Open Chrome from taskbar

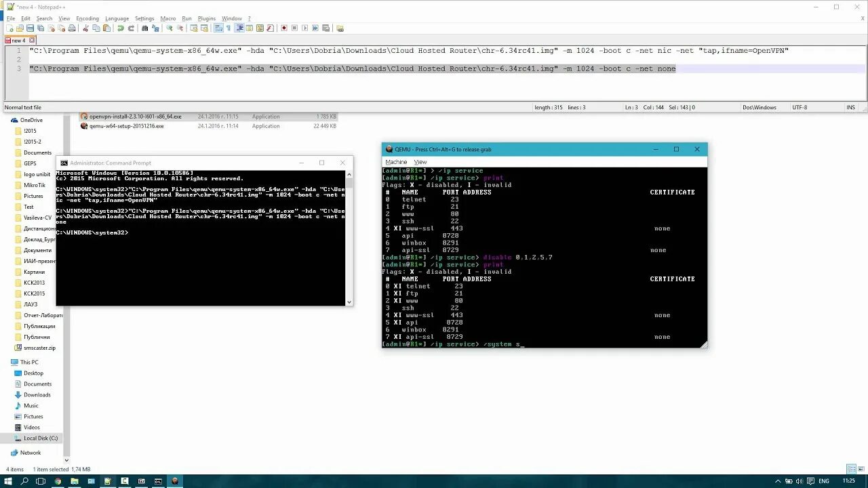(x=58, y=481)
